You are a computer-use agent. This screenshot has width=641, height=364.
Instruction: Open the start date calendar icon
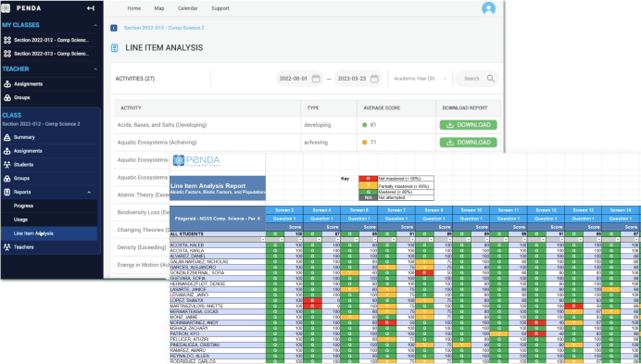[316, 79]
